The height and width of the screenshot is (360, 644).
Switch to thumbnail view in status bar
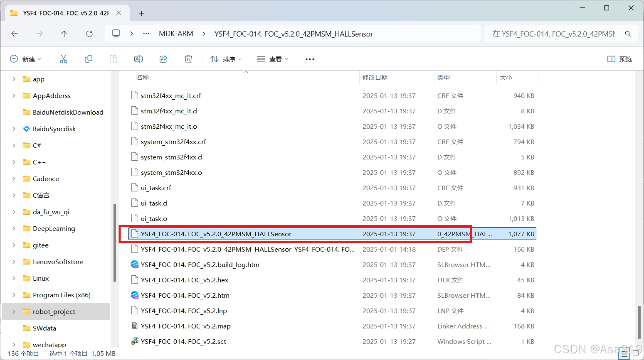click(636, 353)
